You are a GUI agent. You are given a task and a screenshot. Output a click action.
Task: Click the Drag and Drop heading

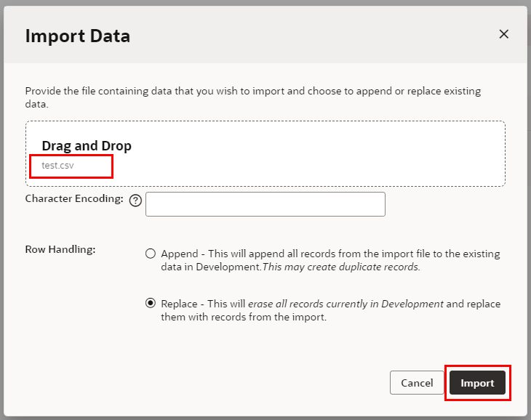[x=87, y=145]
